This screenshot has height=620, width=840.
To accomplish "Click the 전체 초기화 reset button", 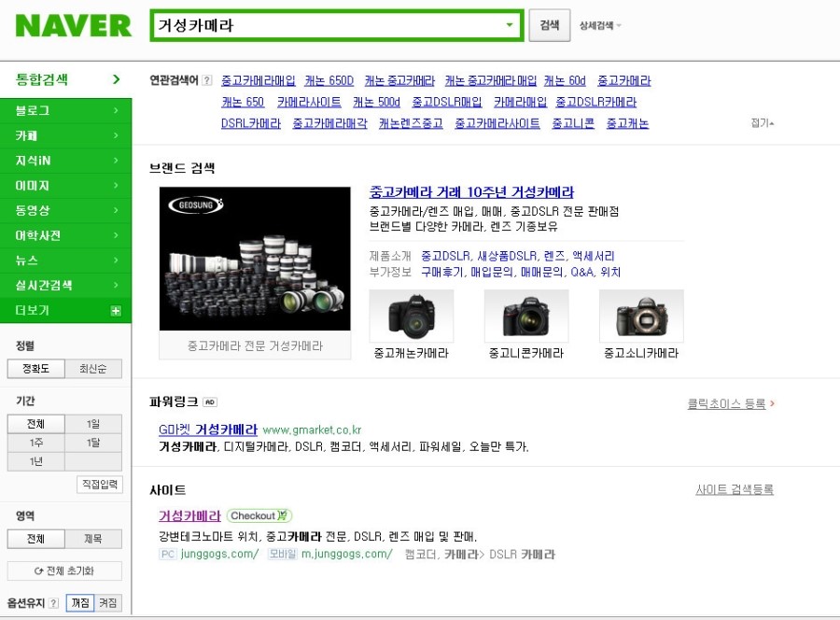I will click(64, 571).
